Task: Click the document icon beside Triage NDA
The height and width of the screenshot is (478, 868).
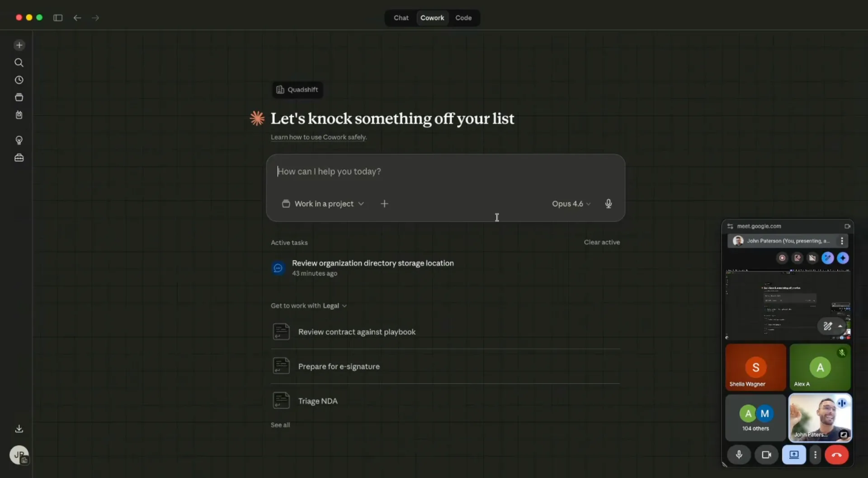Action: point(281,401)
